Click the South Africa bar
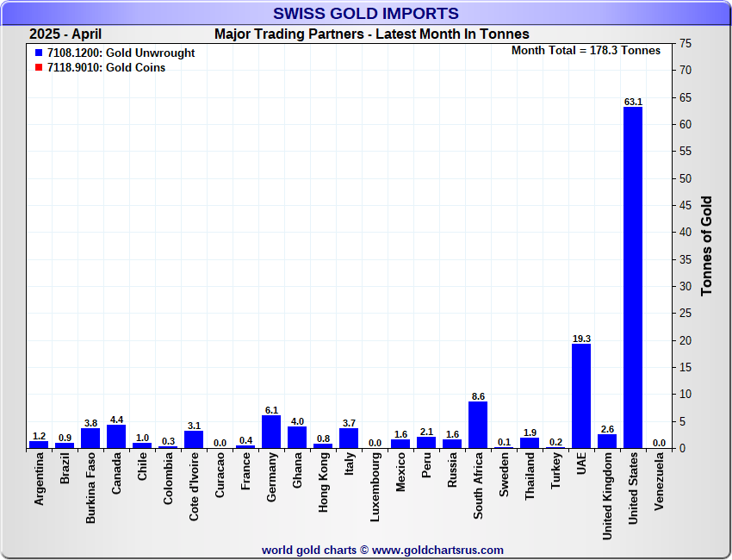 pyautogui.click(x=478, y=425)
